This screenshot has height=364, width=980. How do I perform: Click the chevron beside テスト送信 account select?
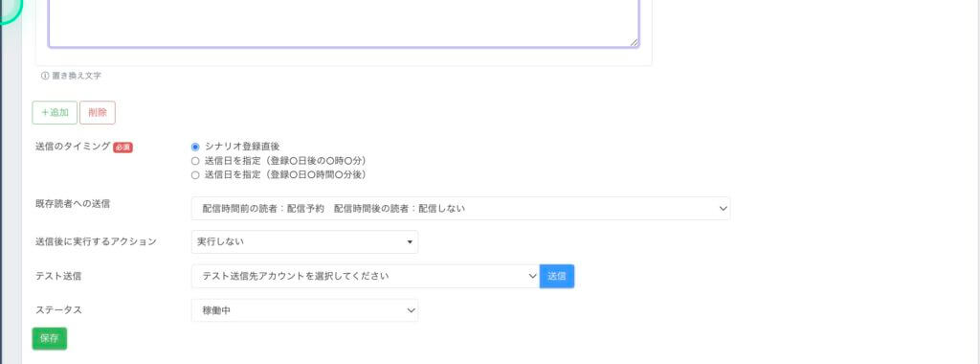tap(532, 276)
